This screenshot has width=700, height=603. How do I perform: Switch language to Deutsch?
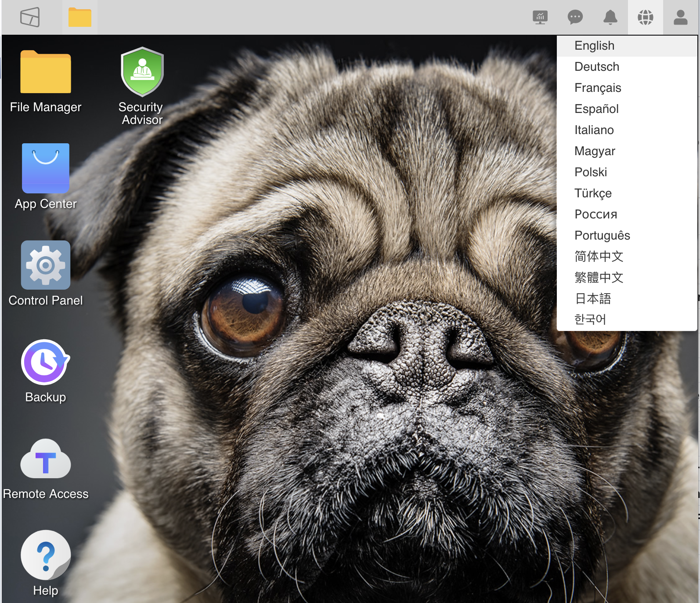point(596,67)
